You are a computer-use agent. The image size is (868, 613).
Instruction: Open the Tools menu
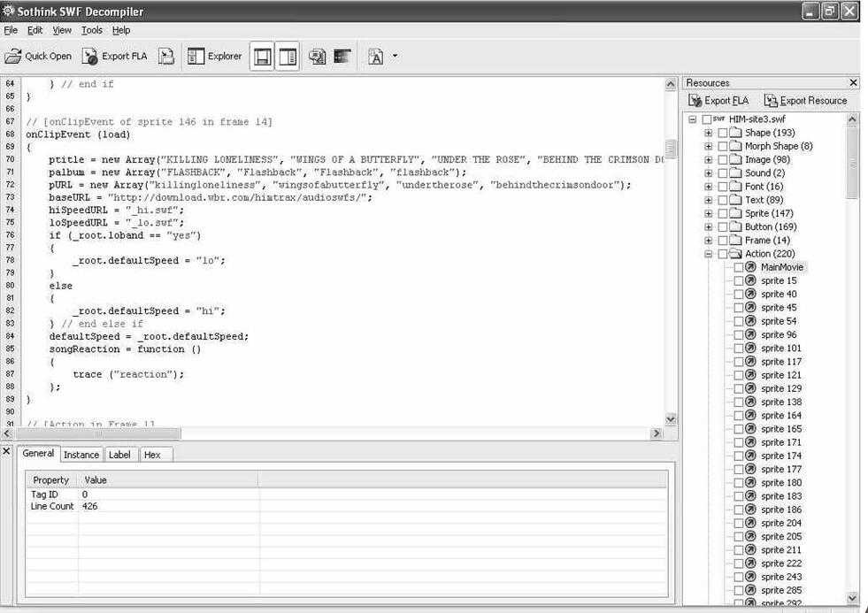[x=92, y=30]
